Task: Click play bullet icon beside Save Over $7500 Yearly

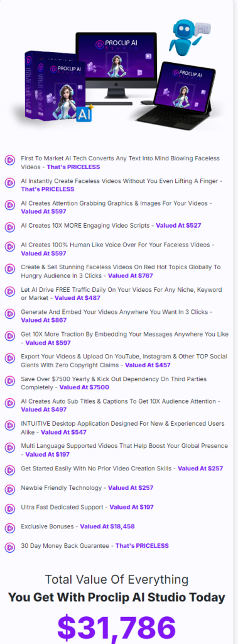Action: pos(10,381)
